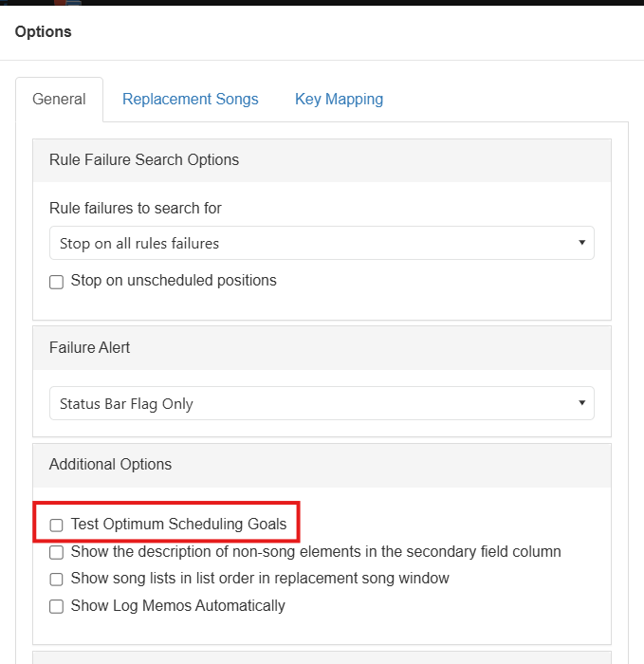The width and height of the screenshot is (644, 664).
Task: Click the 'Rule failures to search for' label
Action: click(x=136, y=209)
